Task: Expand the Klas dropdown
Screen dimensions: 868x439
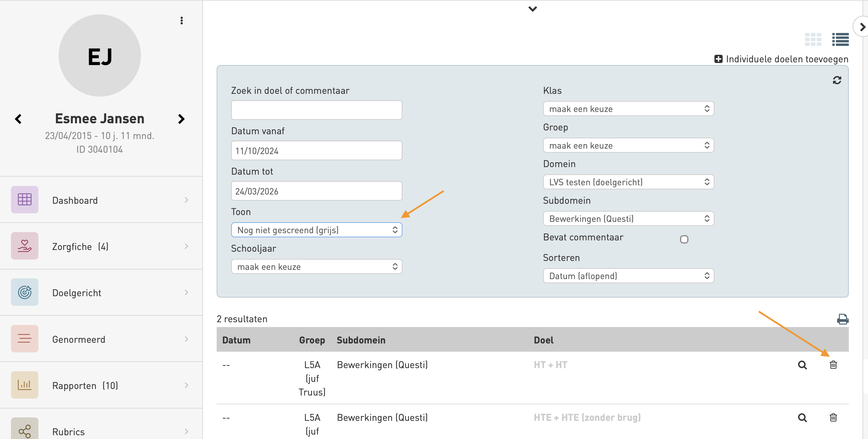Action: tap(628, 109)
